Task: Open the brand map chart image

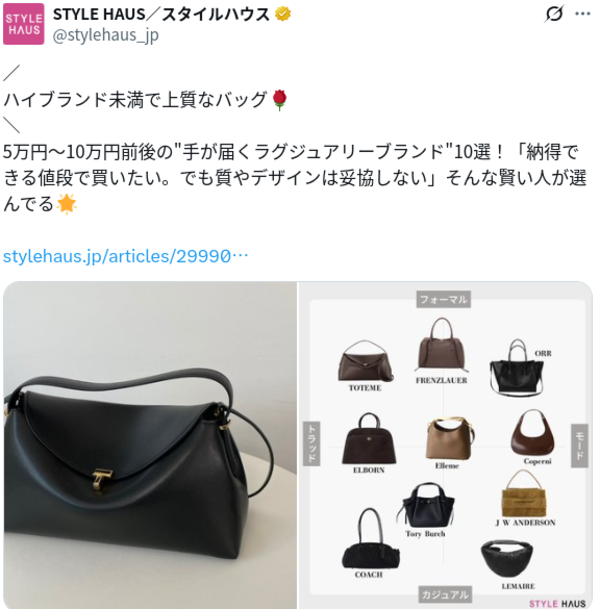Action: point(445,445)
